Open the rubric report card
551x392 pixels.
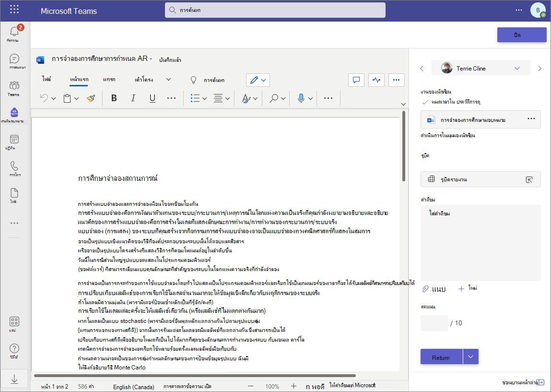481,179
